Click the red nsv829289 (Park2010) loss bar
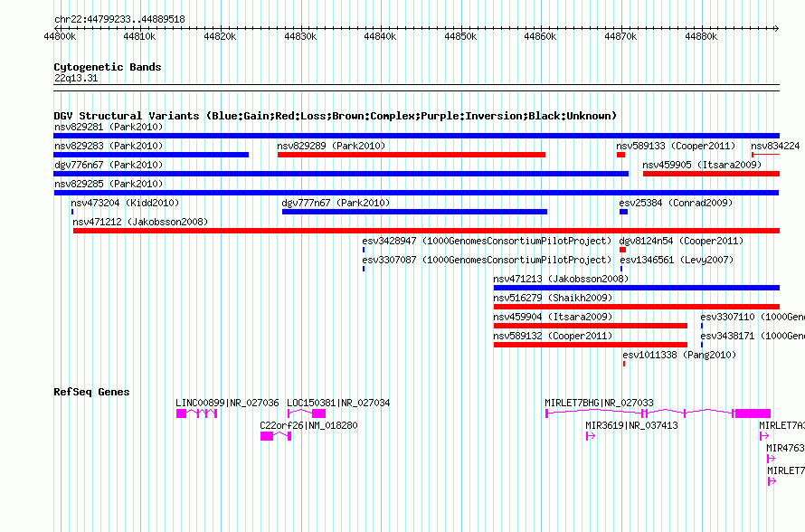Viewport: 805px width, 532px height. [x=412, y=155]
